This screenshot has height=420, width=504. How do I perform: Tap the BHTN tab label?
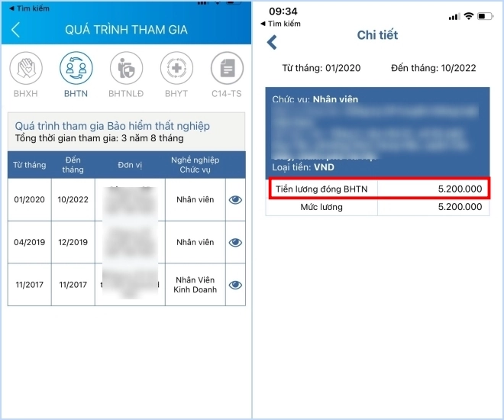pyautogui.click(x=76, y=93)
